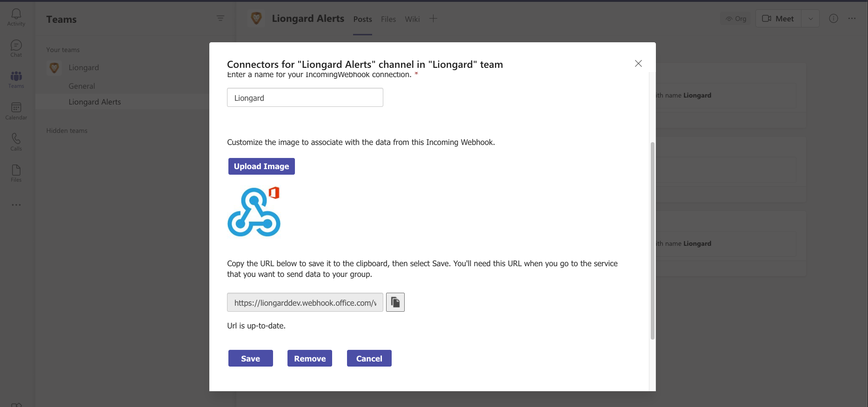Click the Liongard team avatar icon
Screen dimensions: 868x407
point(54,68)
